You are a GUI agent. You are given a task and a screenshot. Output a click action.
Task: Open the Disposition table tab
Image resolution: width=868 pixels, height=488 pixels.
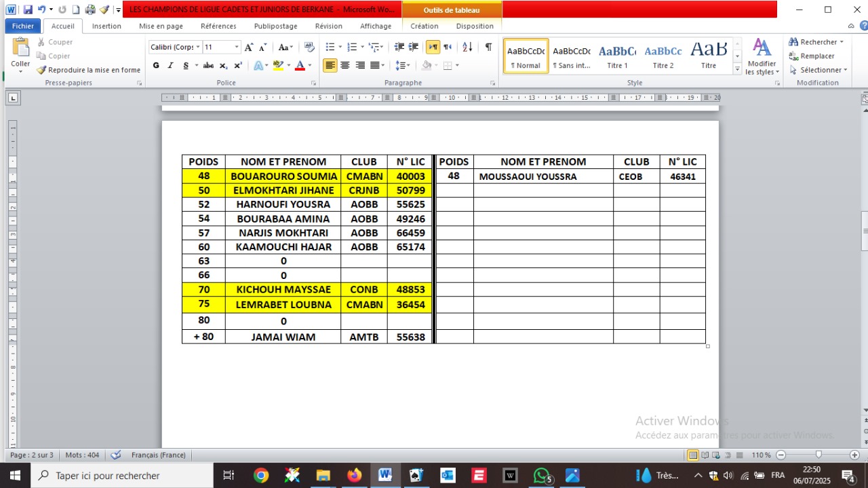click(x=475, y=26)
